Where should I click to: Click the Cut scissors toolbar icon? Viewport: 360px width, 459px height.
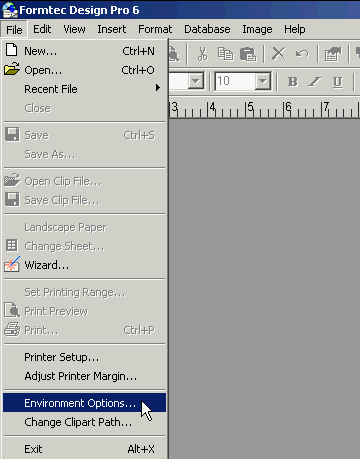click(202, 54)
